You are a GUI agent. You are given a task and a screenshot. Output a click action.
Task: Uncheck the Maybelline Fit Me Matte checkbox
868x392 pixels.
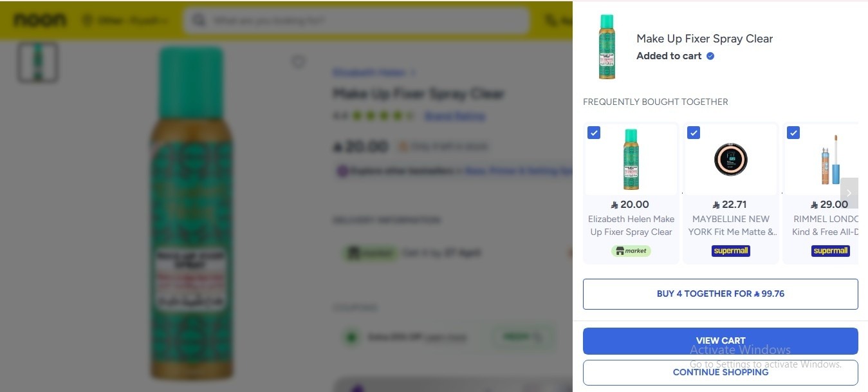pyautogui.click(x=694, y=133)
